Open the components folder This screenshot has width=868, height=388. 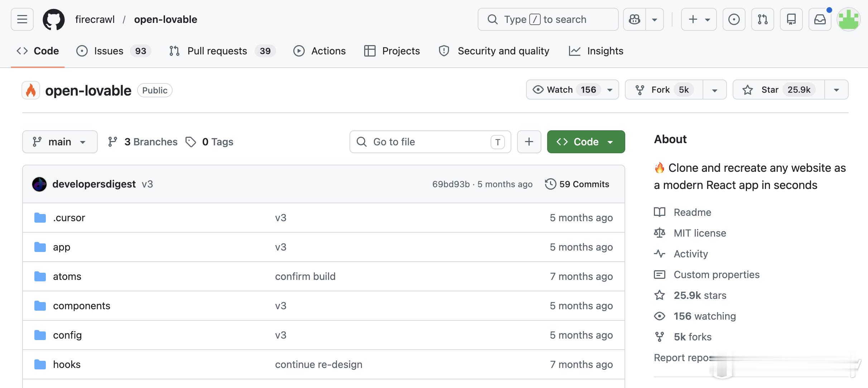point(82,306)
